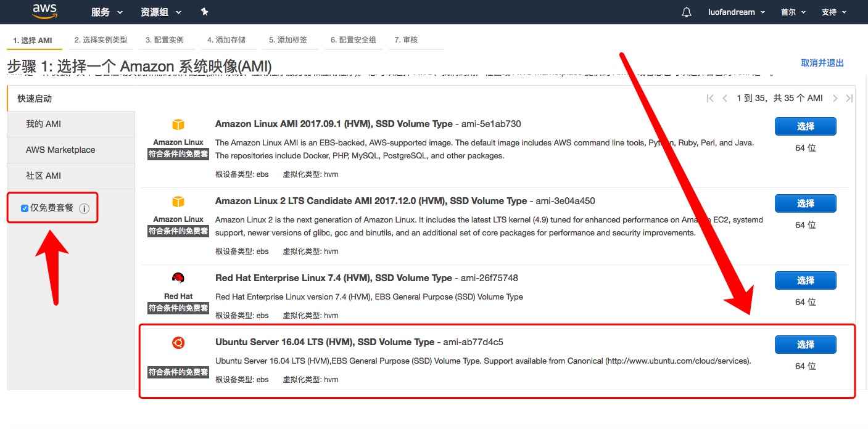
Task: Go to next page of AMI list
Action: [835, 99]
